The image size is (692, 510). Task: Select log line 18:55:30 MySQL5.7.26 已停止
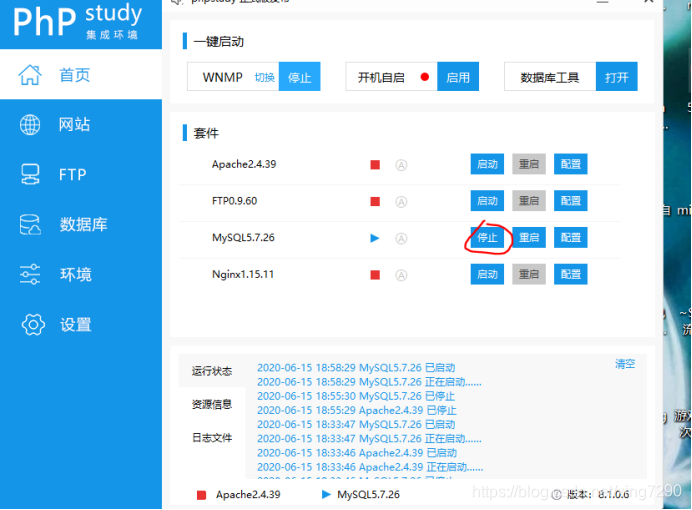pos(356,396)
